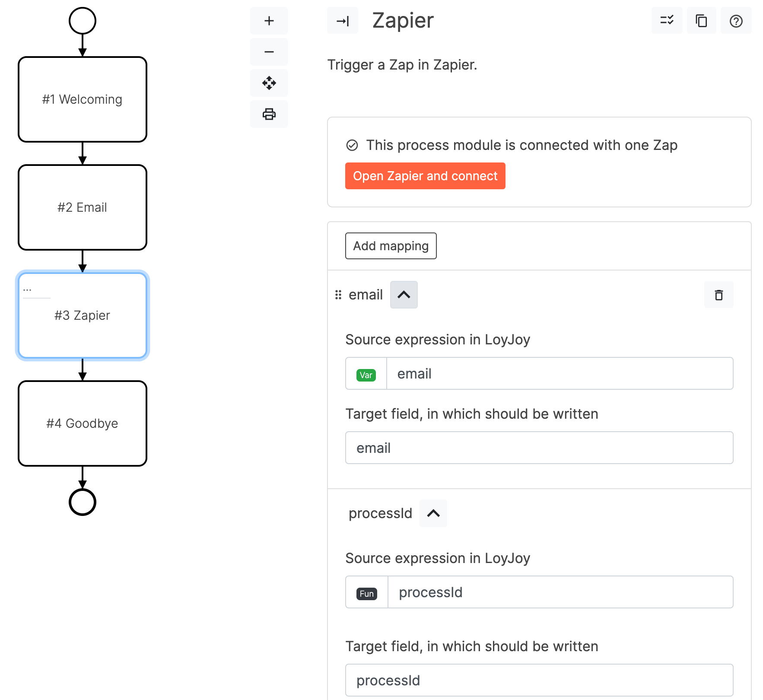Toggle the Var badge on email source
Image resolution: width=763 pixels, height=700 pixels.
tap(366, 374)
